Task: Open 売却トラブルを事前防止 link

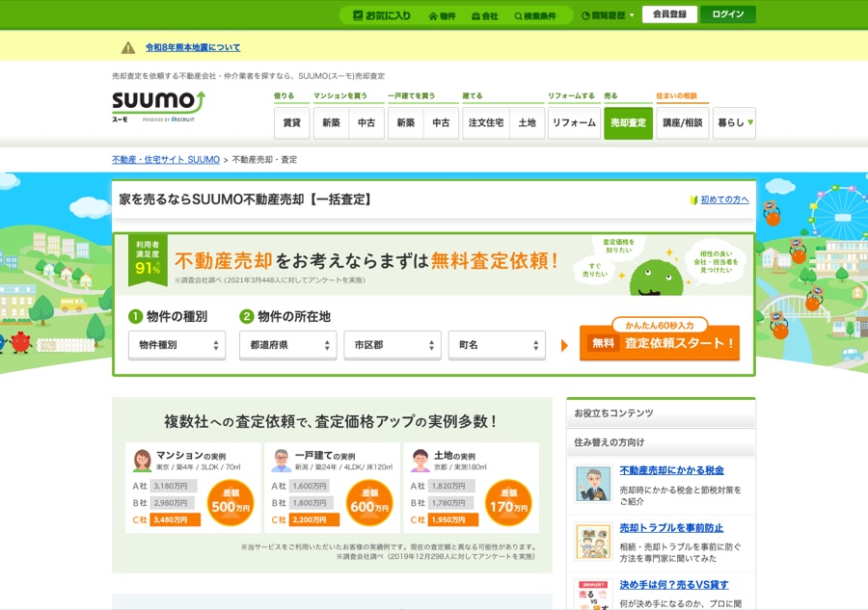Action: pos(671,527)
